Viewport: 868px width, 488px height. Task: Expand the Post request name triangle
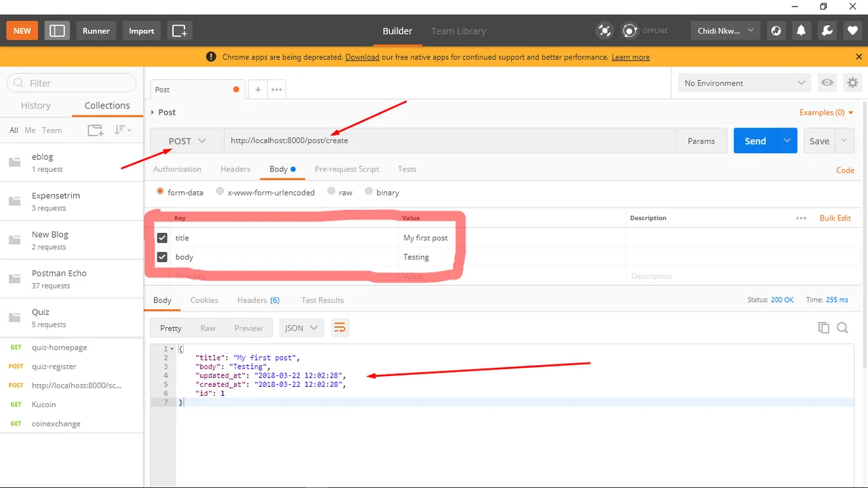(x=153, y=113)
